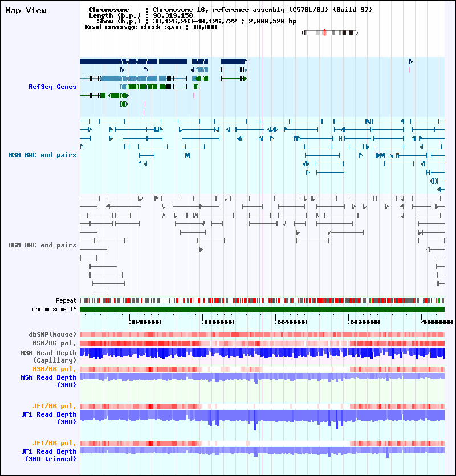Click the Chromosome 16 reference assembly text

[230, 10]
